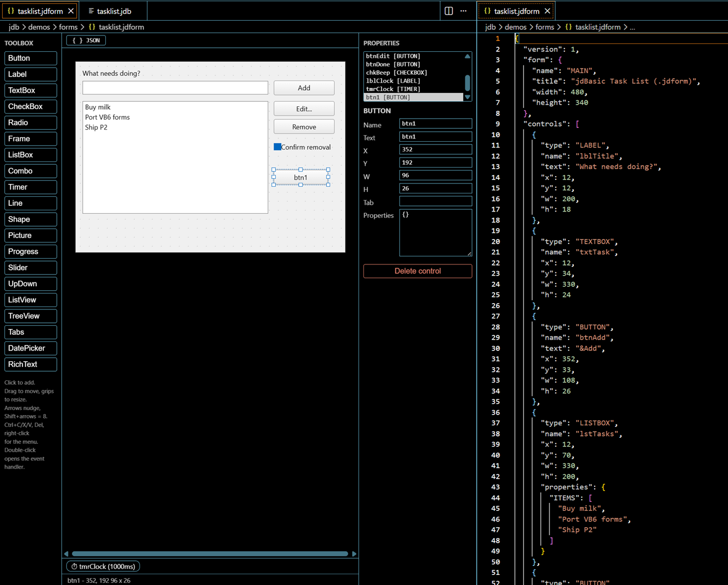
Task: Click control list scroll down arrow
Action: tap(467, 97)
